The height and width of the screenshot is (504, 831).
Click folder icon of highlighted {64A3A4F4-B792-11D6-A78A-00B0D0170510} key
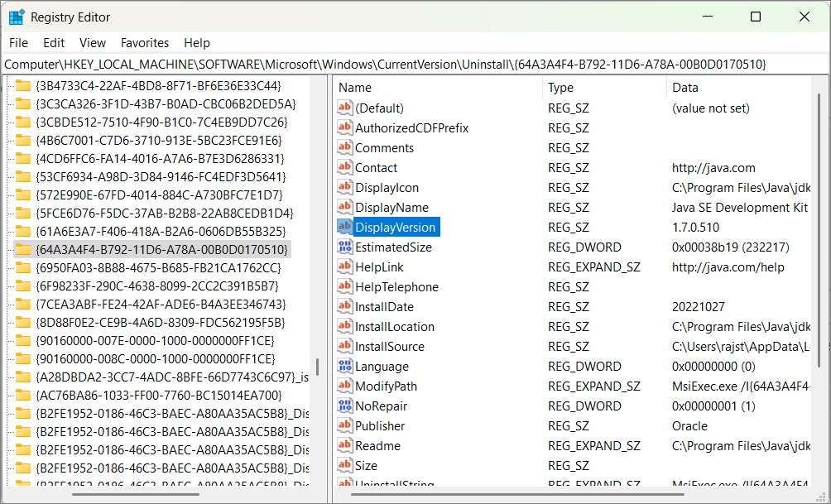coord(23,250)
